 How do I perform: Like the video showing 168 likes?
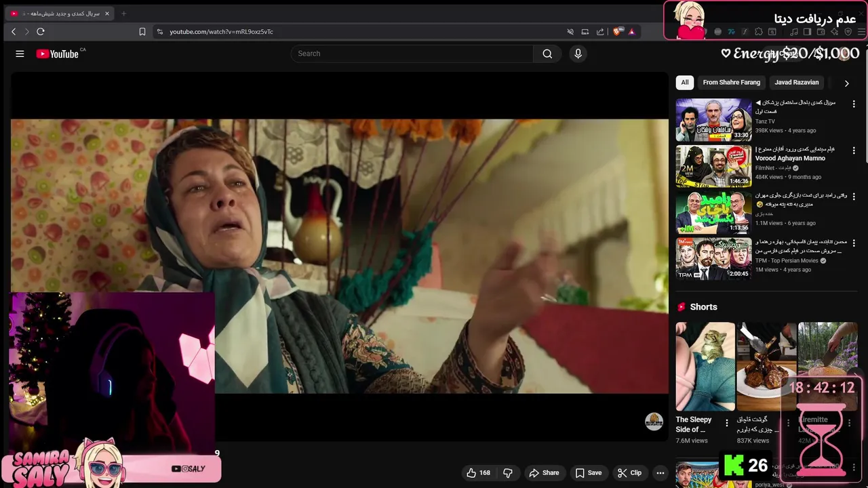pyautogui.click(x=478, y=473)
